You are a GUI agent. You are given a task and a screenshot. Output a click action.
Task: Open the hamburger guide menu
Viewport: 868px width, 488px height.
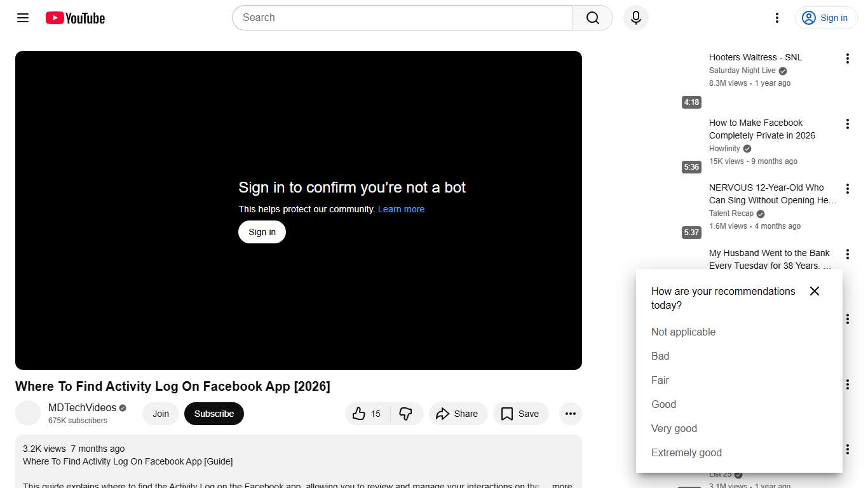click(x=22, y=18)
